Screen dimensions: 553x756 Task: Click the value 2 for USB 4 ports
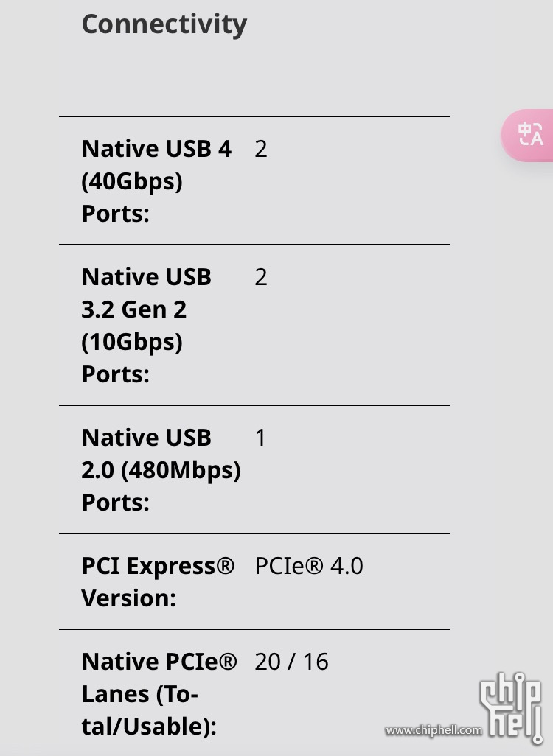(260, 149)
